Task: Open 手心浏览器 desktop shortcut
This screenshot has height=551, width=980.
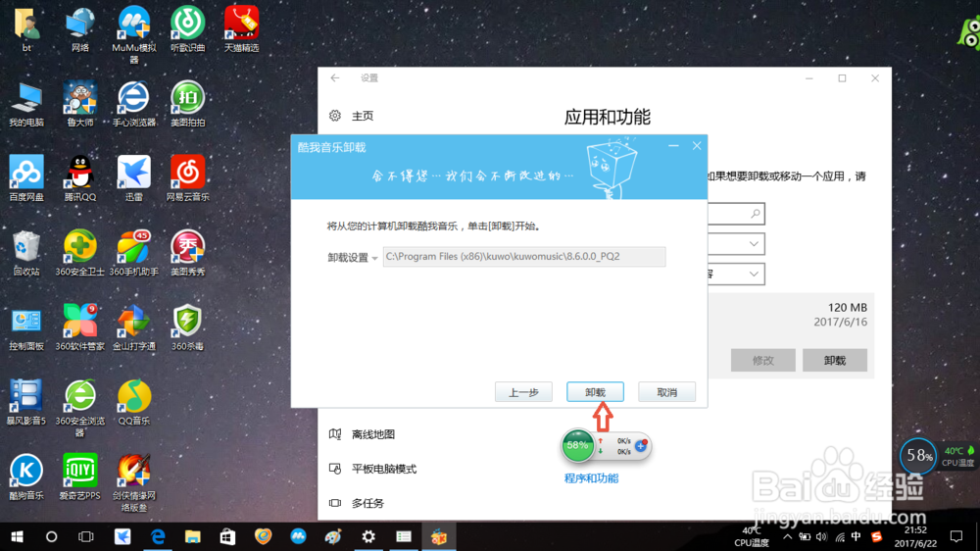Action: pos(133,104)
